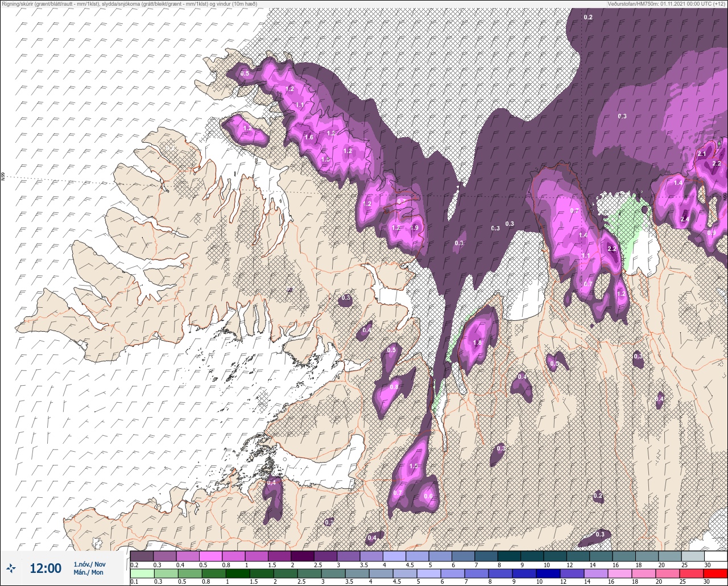Select the white swatch ending the top legend row
Screen dimensions: 728x586
point(715,556)
